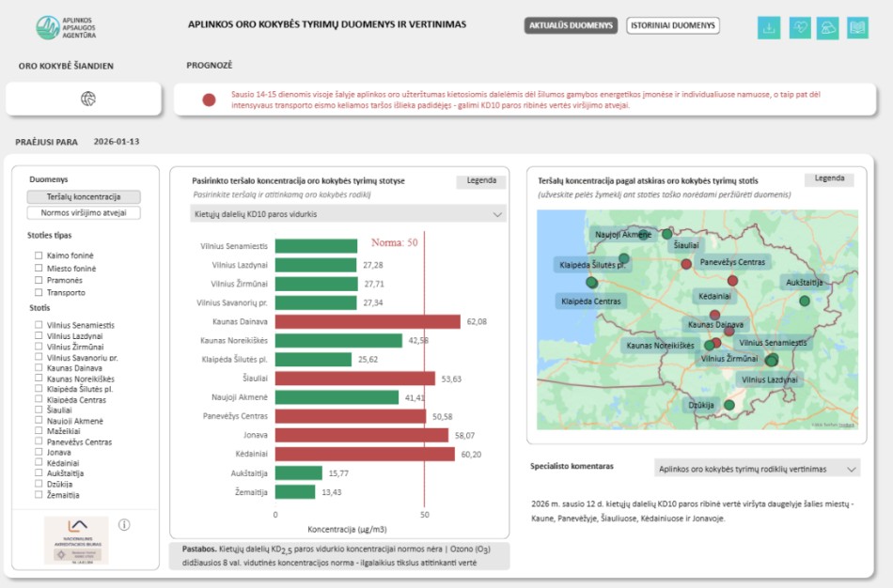The width and height of the screenshot is (893, 588).
Task: Open the health impact heart icon
Action: click(x=799, y=27)
